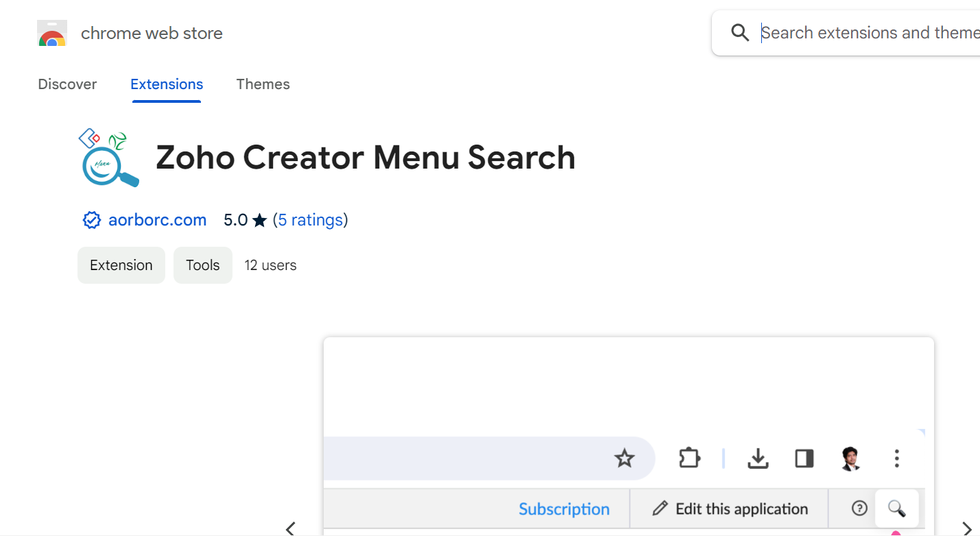Viewport: 980px width, 536px height.
Task: Click the side panel icon in the preview toolbar
Action: tap(804, 459)
